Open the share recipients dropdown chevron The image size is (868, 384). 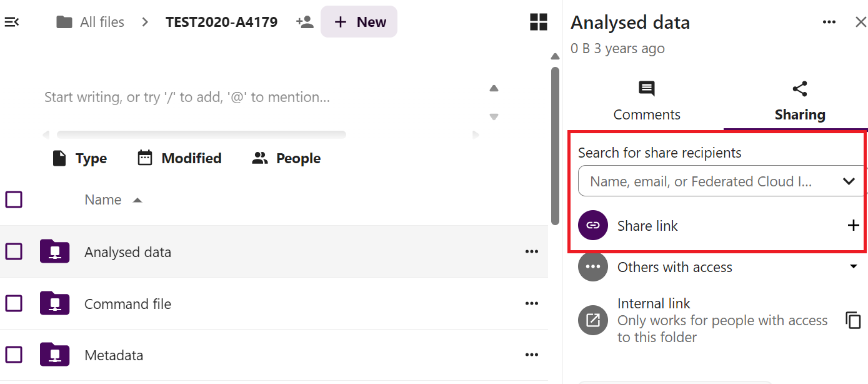(x=849, y=181)
